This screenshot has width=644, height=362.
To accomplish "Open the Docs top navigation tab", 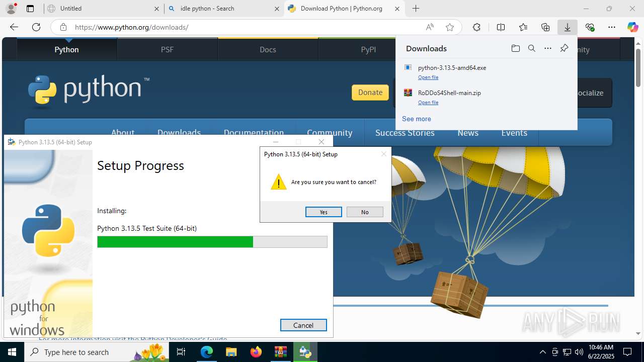I will [x=268, y=49].
